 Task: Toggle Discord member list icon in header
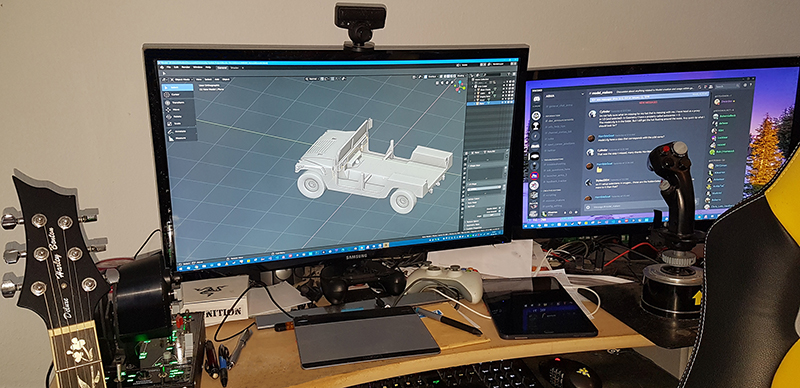point(711,87)
